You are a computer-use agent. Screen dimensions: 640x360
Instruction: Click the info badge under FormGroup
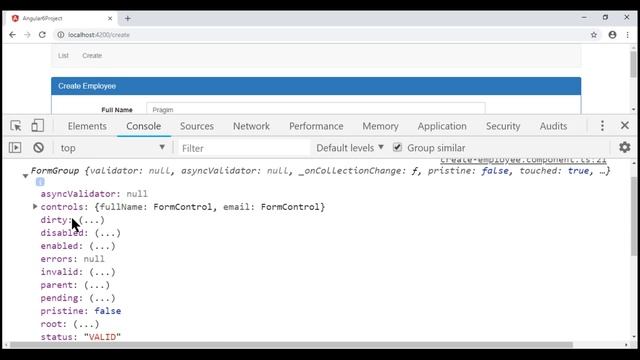click(40, 182)
